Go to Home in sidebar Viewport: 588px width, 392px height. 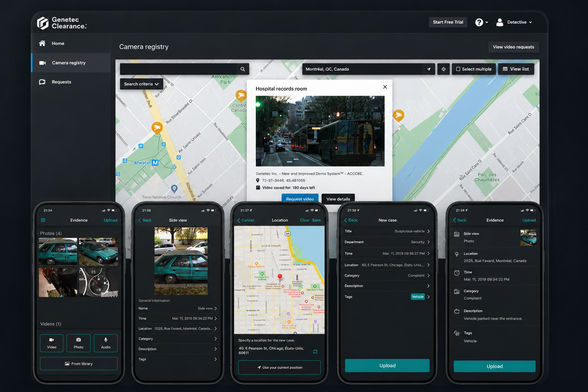[x=71, y=43]
